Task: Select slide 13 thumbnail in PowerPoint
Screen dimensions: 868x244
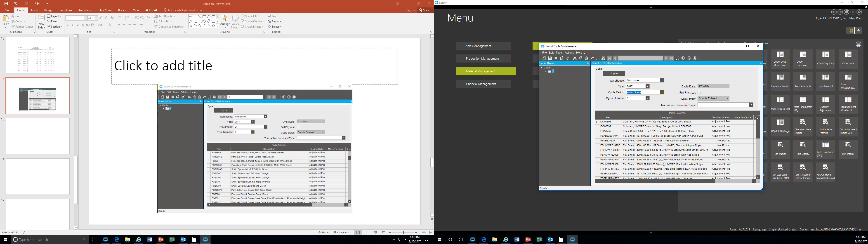Action: [x=38, y=55]
